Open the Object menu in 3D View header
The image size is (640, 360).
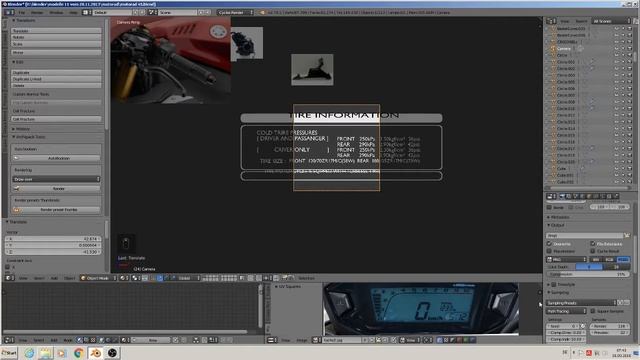tap(69, 278)
